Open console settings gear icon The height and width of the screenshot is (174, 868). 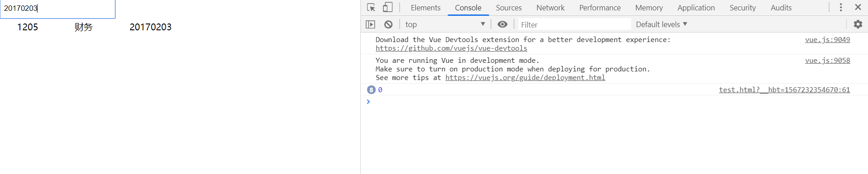(858, 24)
